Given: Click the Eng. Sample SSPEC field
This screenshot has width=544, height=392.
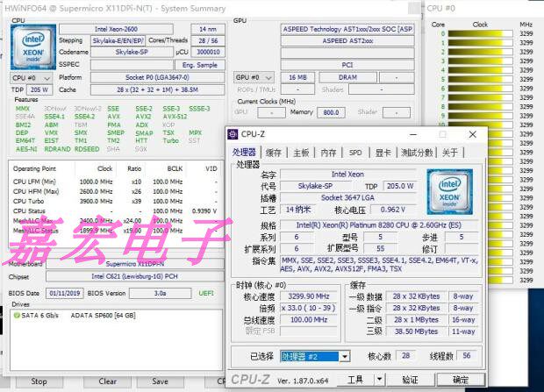Looking at the screenshot, I should [199, 65].
